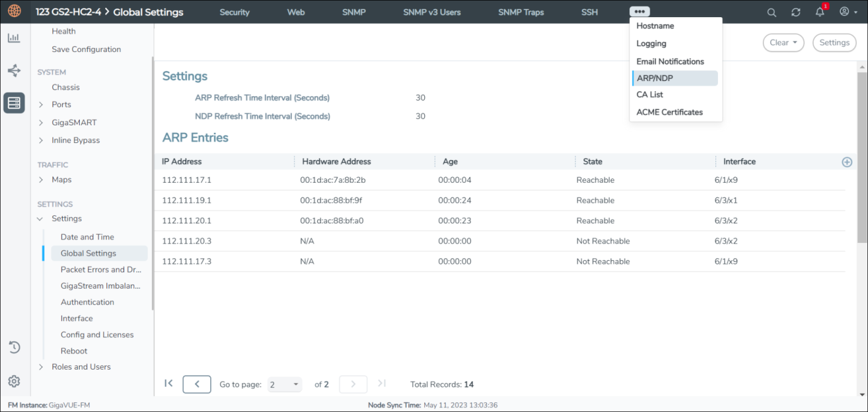Open the Clear dropdown button
Viewport: 868px width, 412px height.
tap(783, 43)
